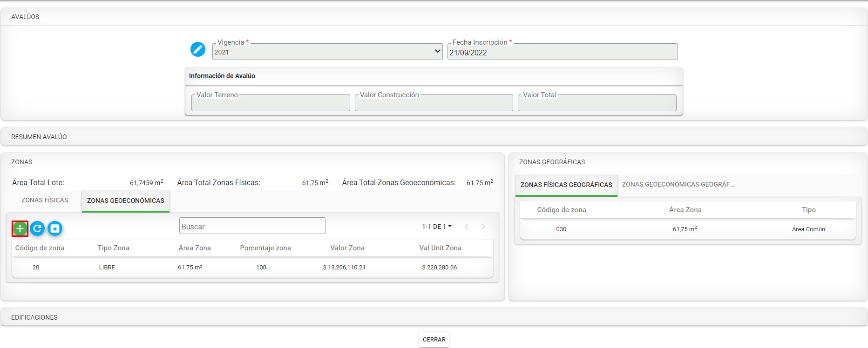Image resolution: width=868 pixels, height=348 pixels.
Task: Refresh the zones table with reload icon
Action: 37,228
